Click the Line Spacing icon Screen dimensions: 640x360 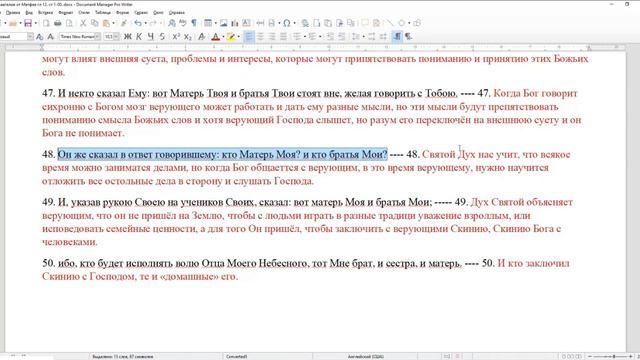tap(356, 37)
